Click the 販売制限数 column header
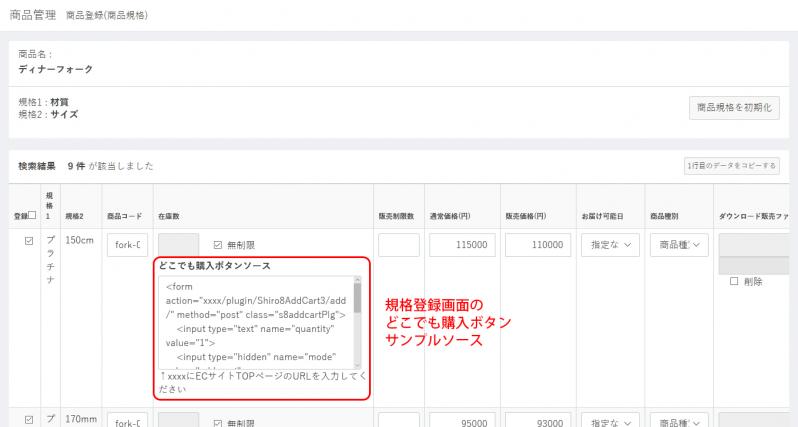 pos(396,216)
